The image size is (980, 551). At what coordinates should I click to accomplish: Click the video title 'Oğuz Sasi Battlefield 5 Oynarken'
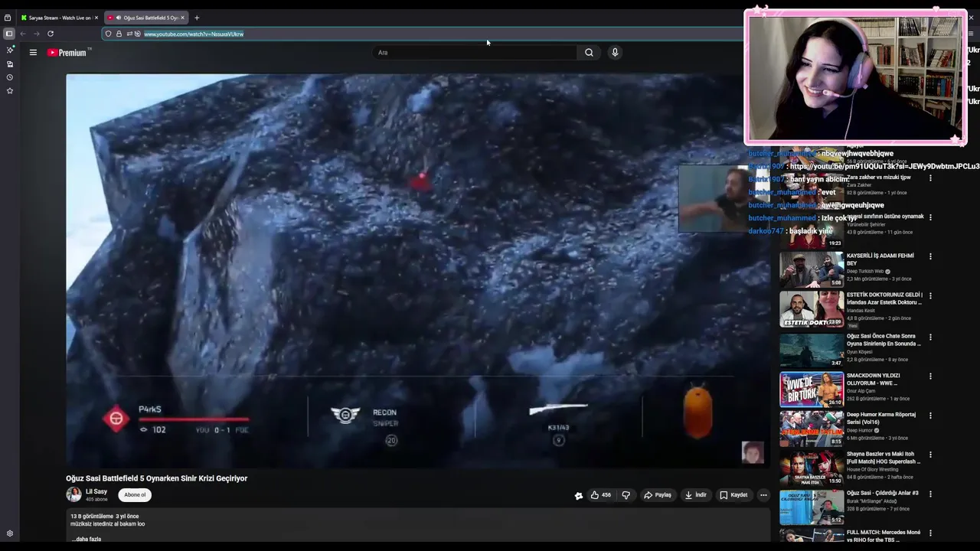(156, 478)
